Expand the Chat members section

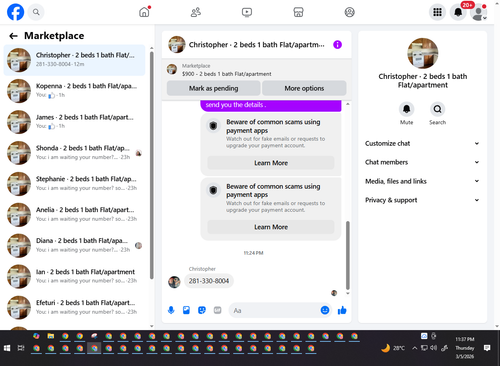tap(422, 162)
